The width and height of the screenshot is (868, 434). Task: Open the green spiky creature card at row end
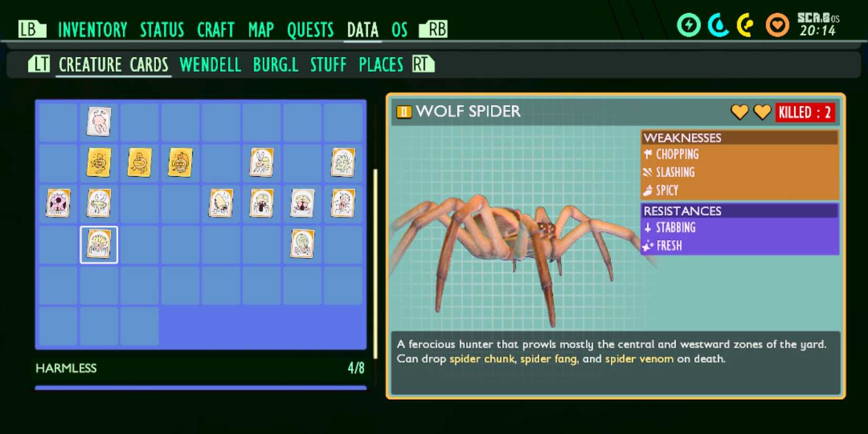(343, 163)
